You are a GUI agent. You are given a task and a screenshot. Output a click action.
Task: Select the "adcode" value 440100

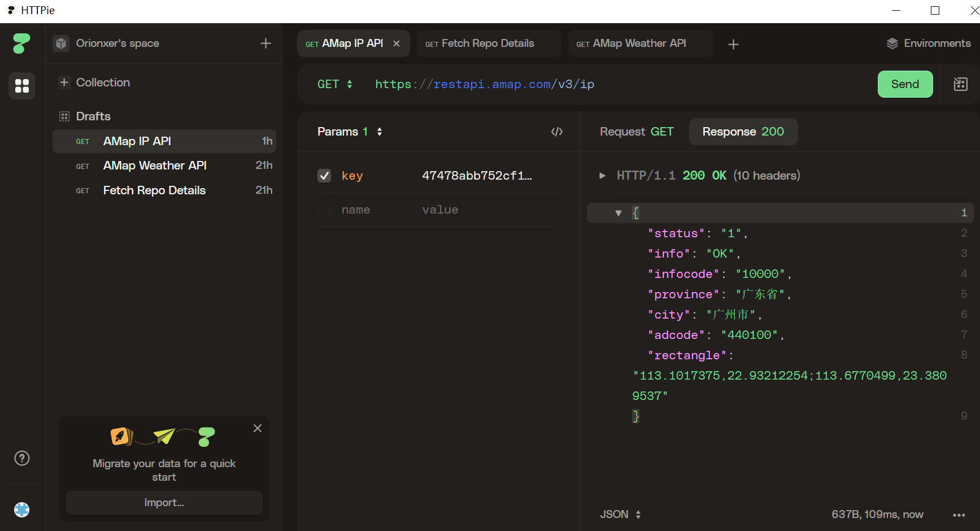pos(750,335)
